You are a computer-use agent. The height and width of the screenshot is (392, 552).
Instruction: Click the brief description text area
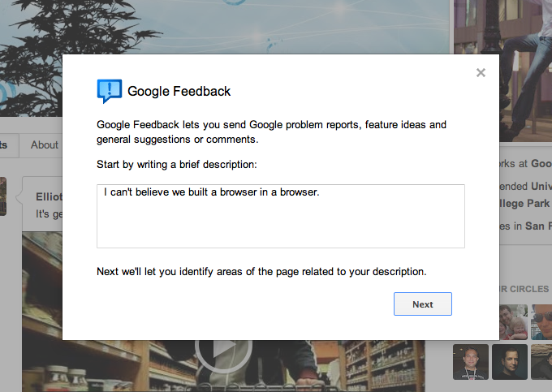point(281,216)
